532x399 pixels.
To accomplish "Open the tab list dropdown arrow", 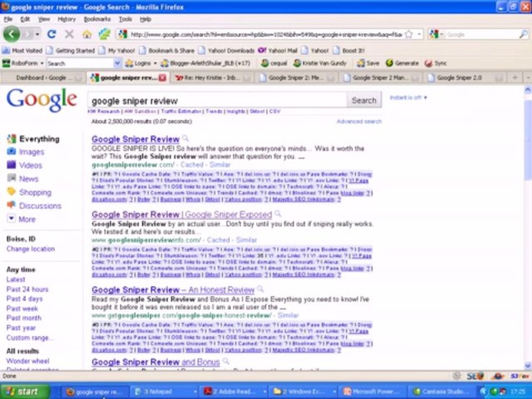I will [x=528, y=78].
